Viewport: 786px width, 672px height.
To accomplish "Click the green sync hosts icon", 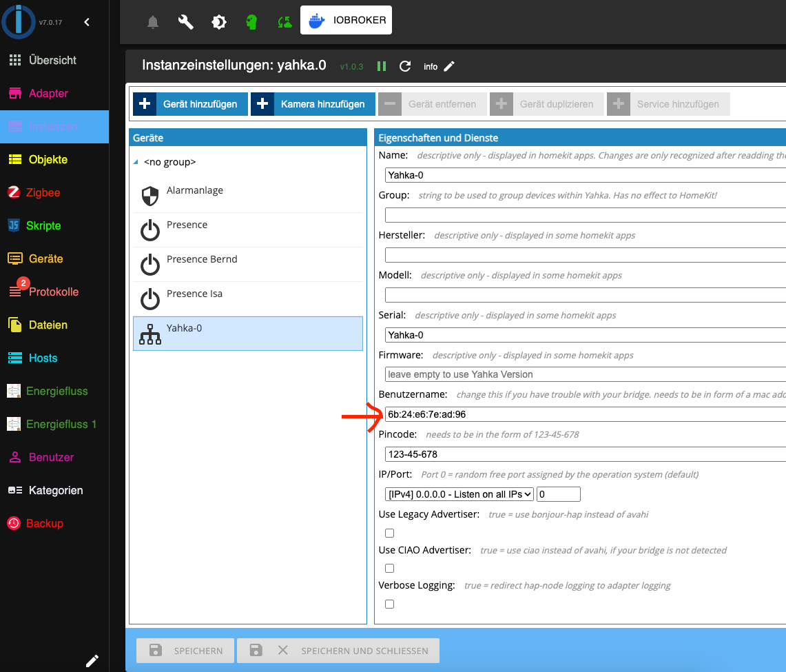I will point(285,22).
